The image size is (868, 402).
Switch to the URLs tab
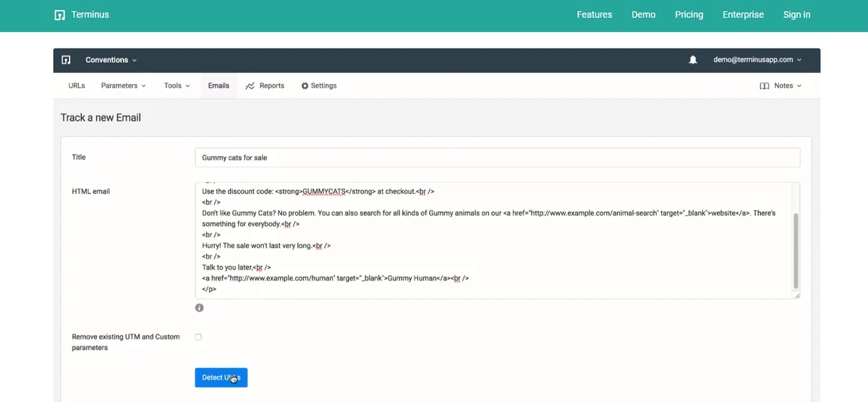point(77,86)
